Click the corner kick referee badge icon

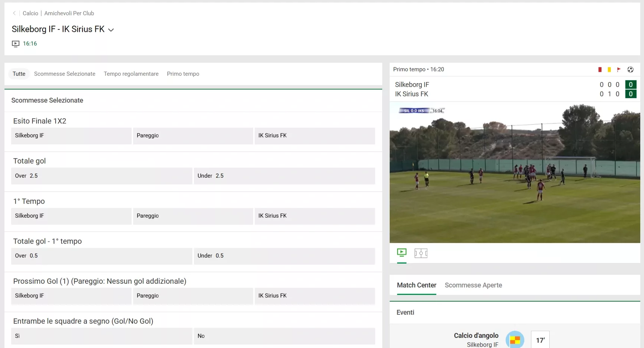515,340
